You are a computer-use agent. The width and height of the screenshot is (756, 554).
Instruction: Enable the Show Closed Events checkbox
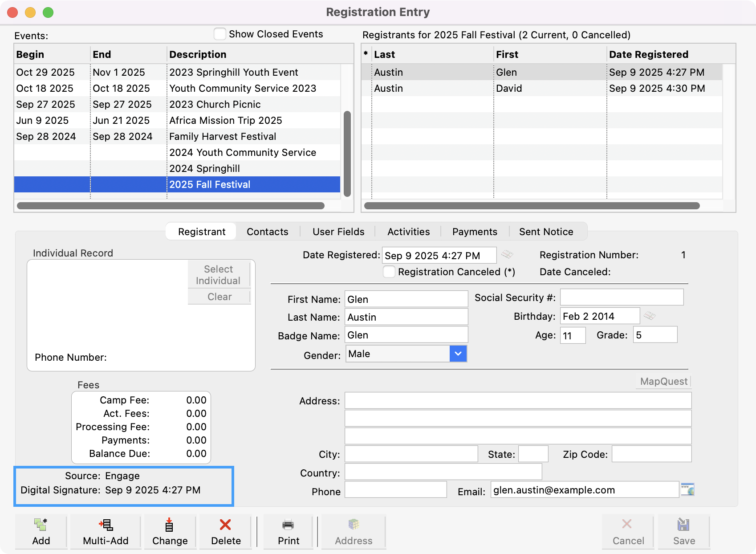[x=219, y=33]
